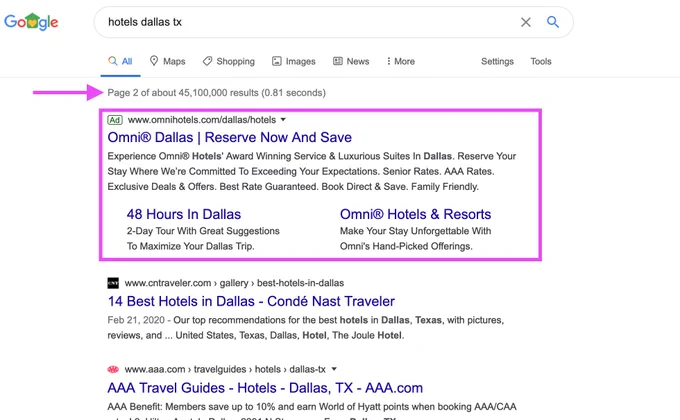Screen dimensions: 680x420
Task: Click the www.aaa.com travelguides breadcrumb
Action: 225,369
